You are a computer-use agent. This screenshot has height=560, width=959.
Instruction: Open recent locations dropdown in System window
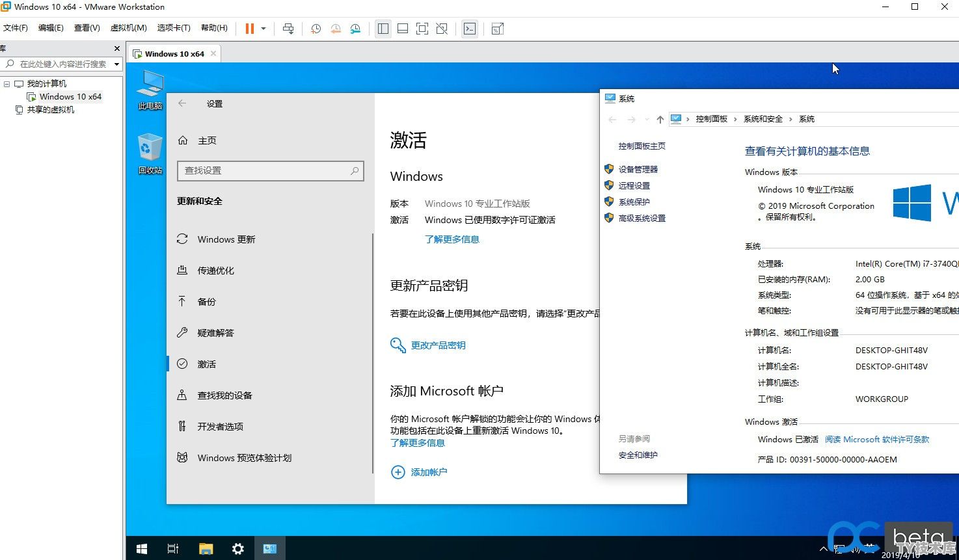646,119
